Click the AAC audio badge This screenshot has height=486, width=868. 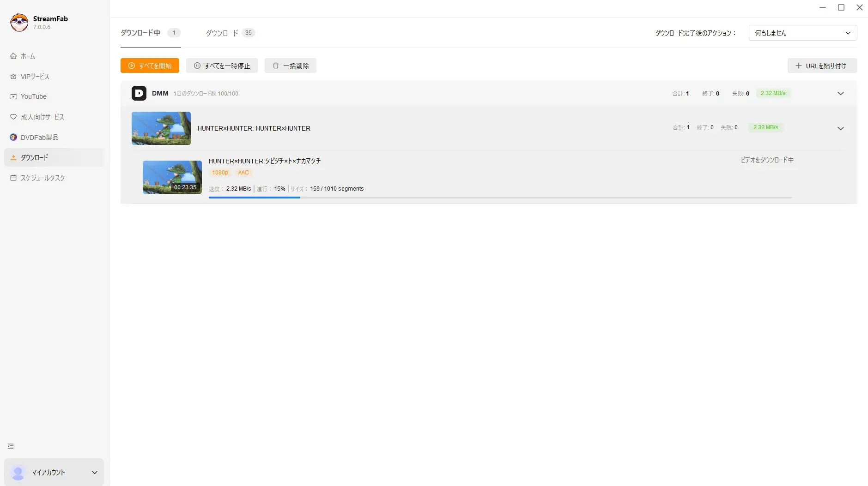point(243,173)
